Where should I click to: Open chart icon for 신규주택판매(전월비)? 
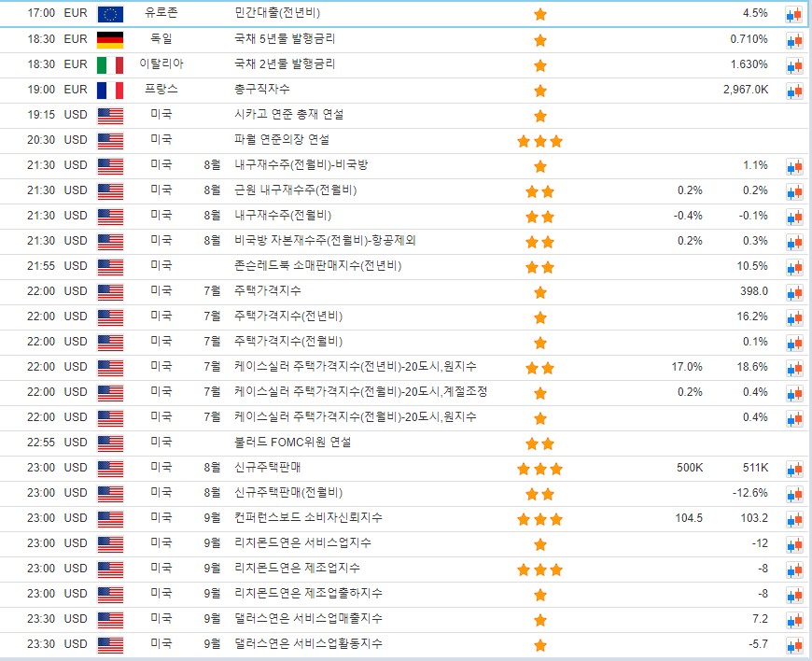[794, 494]
